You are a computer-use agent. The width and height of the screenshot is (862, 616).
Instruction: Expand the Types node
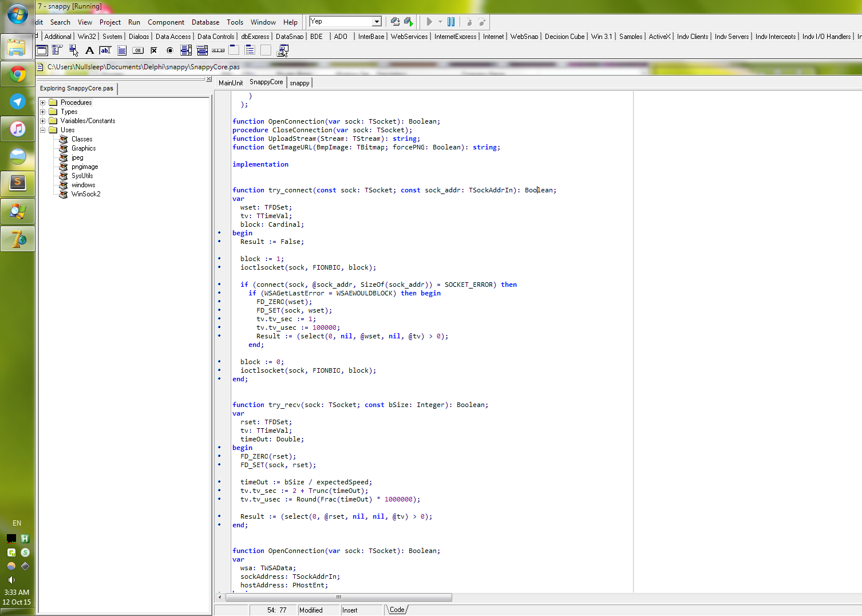[42, 112]
